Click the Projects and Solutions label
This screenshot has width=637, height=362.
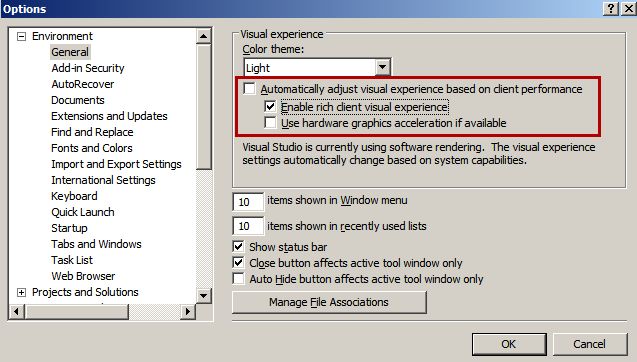pos(85,292)
